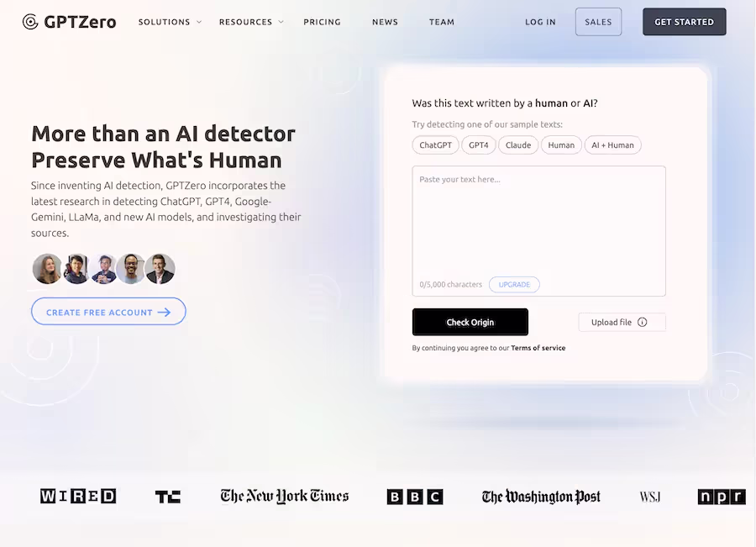Click the Was this text written question
The height and width of the screenshot is (547, 756).
coord(505,103)
